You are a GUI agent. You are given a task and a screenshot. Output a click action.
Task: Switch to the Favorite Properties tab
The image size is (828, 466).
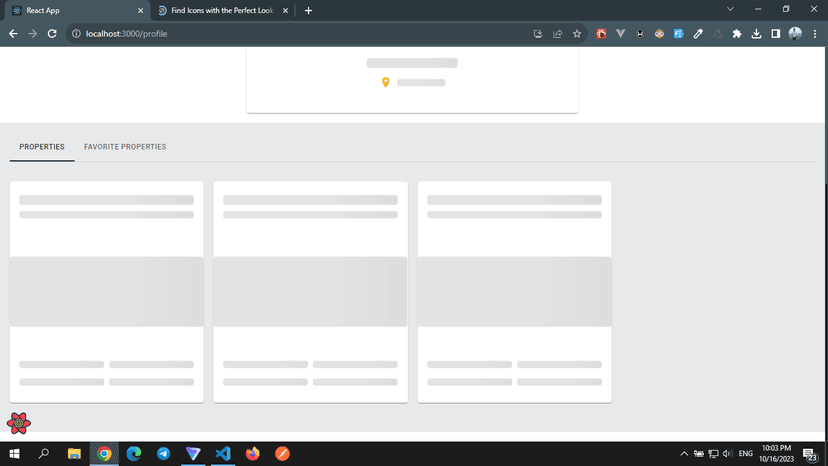(125, 147)
